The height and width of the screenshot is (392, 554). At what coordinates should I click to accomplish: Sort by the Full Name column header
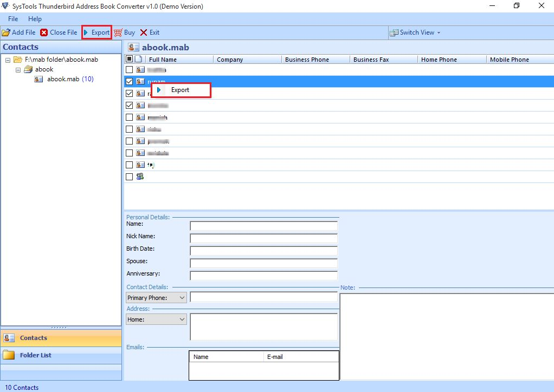click(163, 60)
